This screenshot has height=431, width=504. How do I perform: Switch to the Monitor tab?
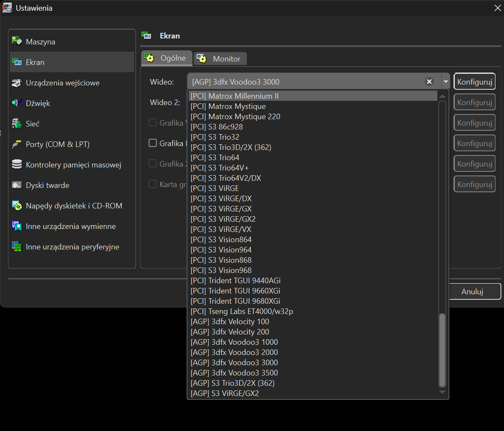pyautogui.click(x=220, y=59)
